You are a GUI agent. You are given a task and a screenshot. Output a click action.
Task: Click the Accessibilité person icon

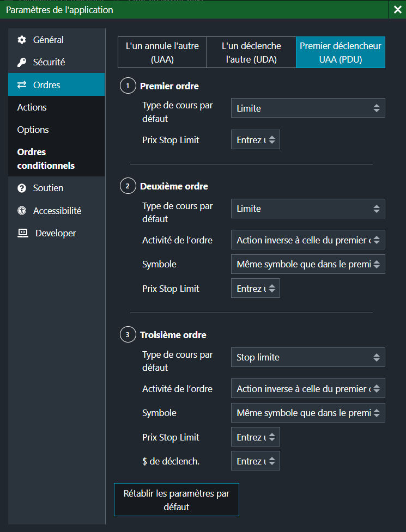22,211
